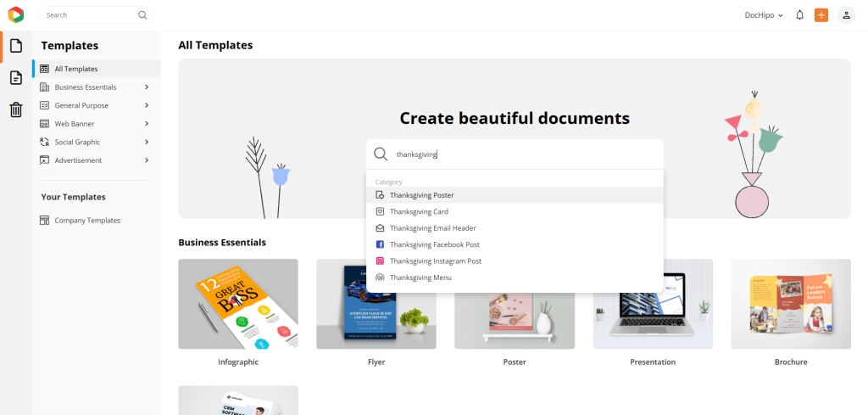Click the Company Templates icon

[x=44, y=220]
